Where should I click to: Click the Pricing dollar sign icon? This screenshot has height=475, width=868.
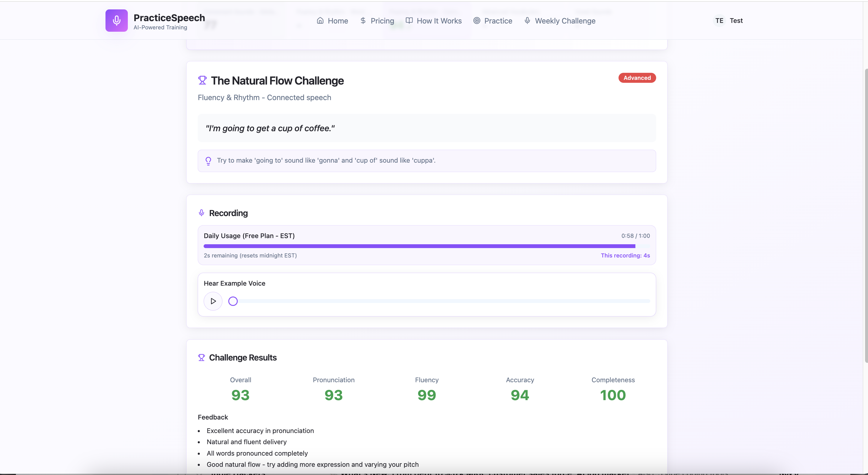(363, 21)
